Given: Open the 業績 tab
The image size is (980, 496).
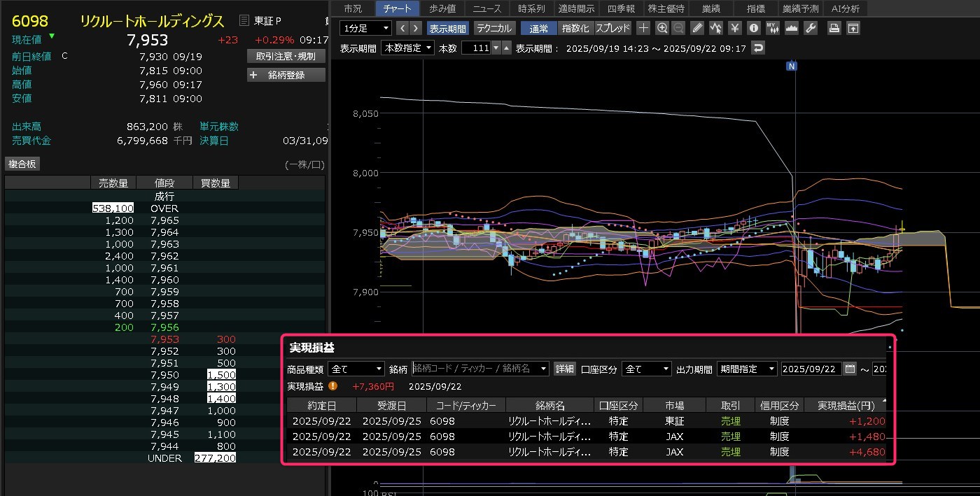Looking at the screenshot, I should tap(711, 8).
